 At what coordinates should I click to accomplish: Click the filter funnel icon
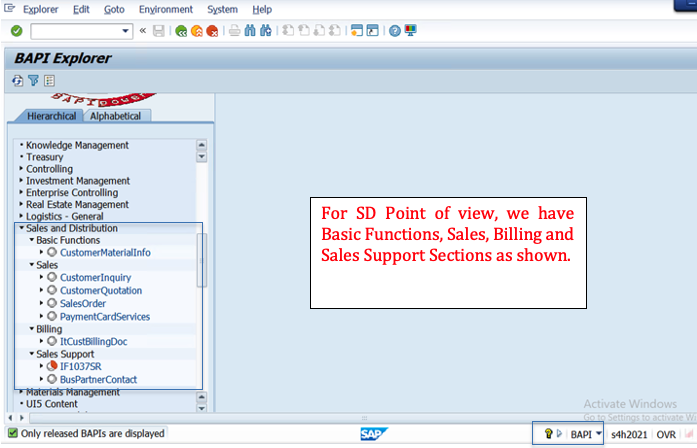point(33,80)
